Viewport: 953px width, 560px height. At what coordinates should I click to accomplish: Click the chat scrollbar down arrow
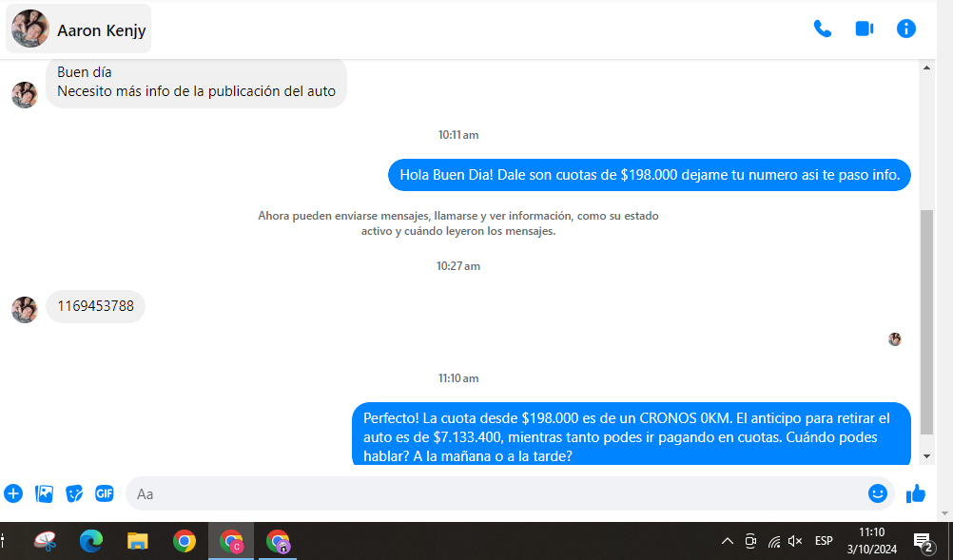pyautogui.click(x=927, y=456)
